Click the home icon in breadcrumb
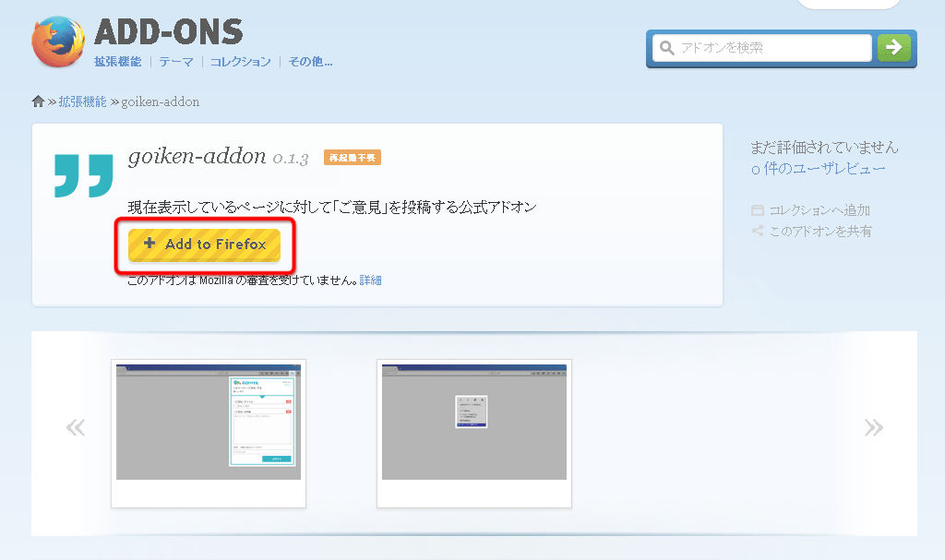Image resolution: width=945 pixels, height=560 pixels. 38,101
